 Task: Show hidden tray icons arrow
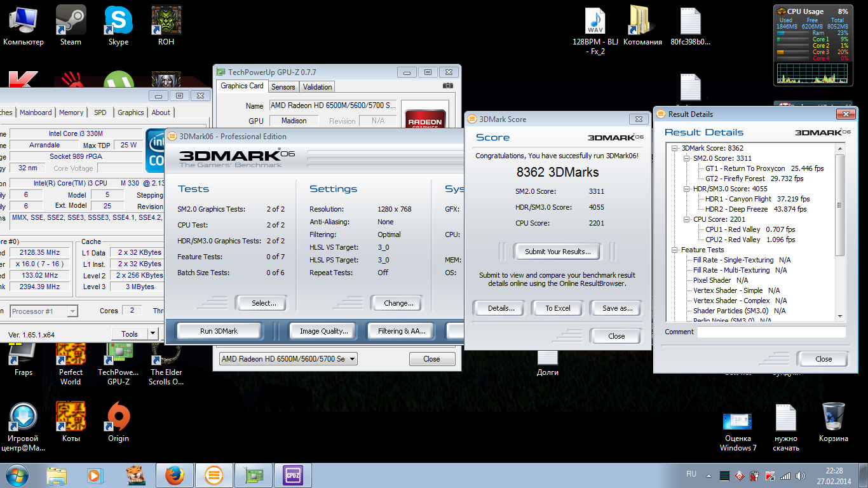click(x=709, y=476)
